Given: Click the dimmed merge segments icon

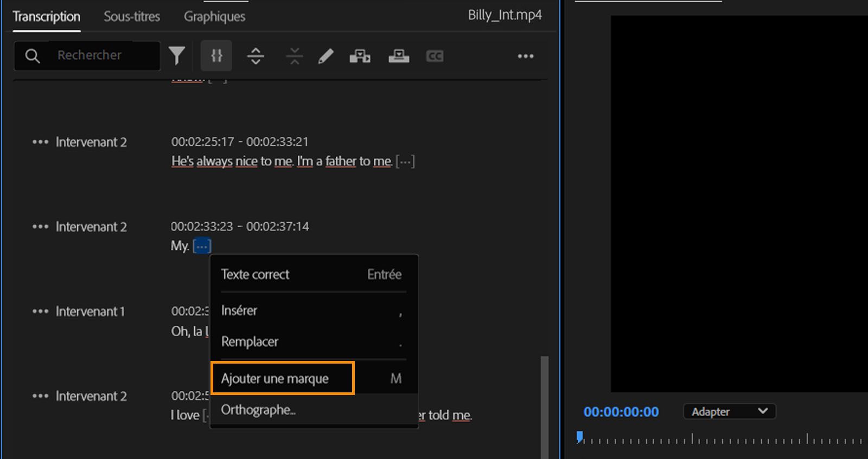Looking at the screenshot, I should [295, 56].
